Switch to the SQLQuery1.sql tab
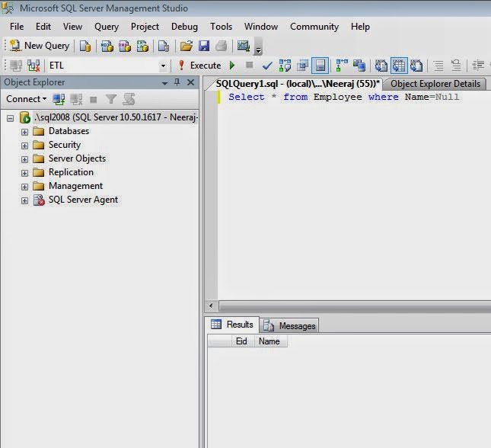The height and width of the screenshot is (448, 491). [x=298, y=84]
